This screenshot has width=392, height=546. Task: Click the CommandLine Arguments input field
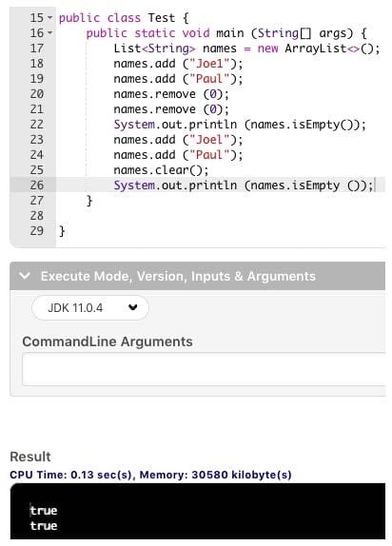click(x=204, y=369)
